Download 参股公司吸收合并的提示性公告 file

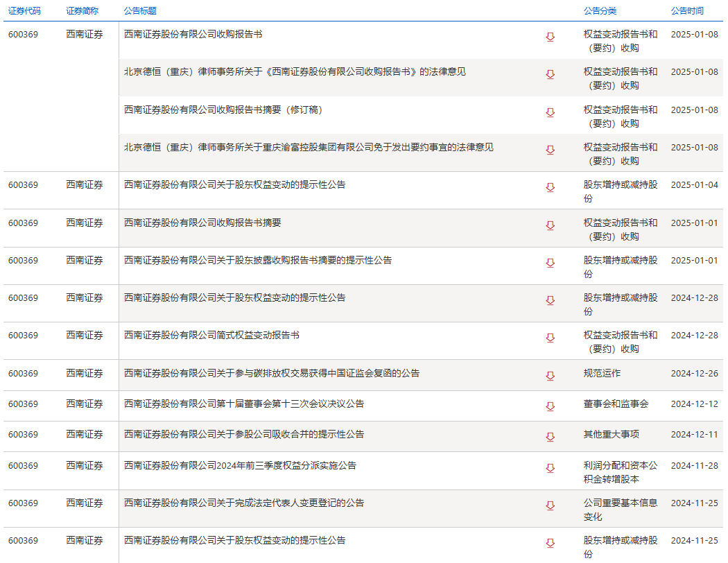[551, 438]
